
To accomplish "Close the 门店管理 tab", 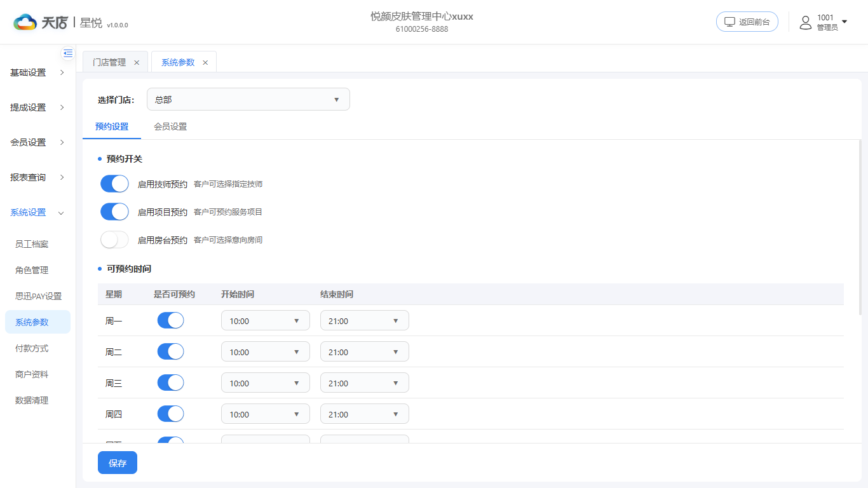I will (137, 62).
